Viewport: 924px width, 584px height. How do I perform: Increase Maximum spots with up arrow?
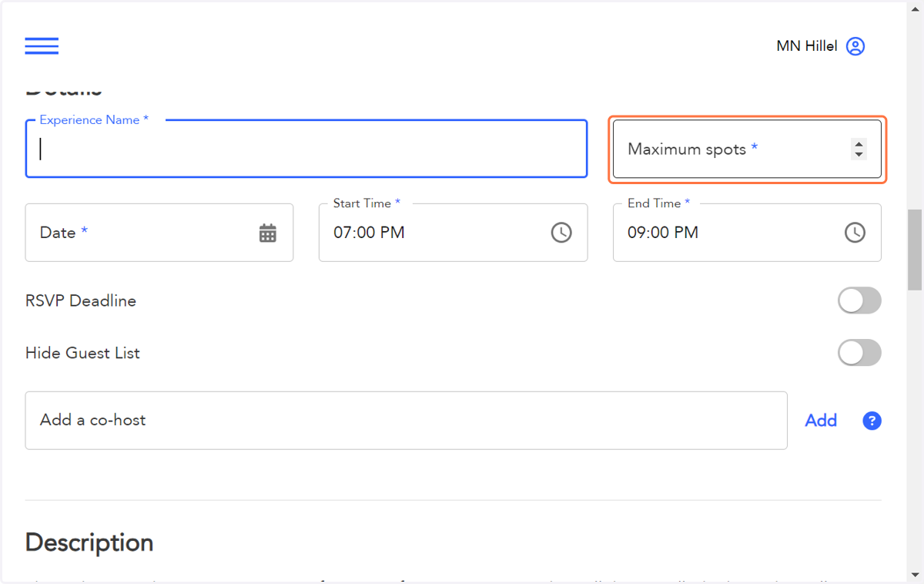pos(859,144)
